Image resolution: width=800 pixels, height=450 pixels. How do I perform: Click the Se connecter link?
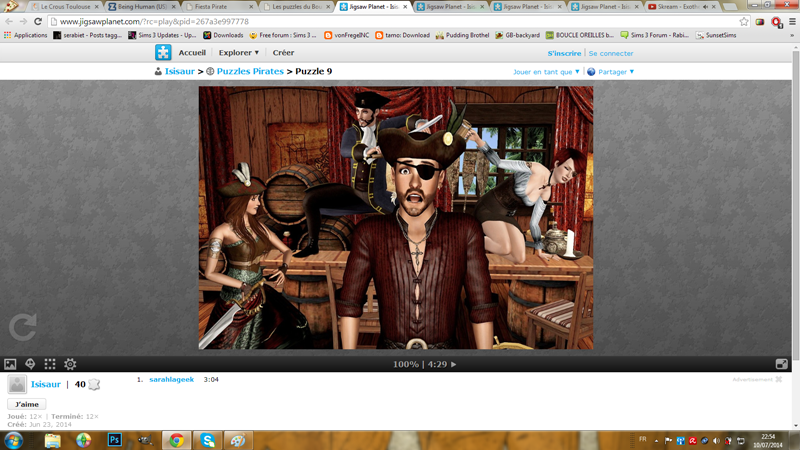(611, 53)
